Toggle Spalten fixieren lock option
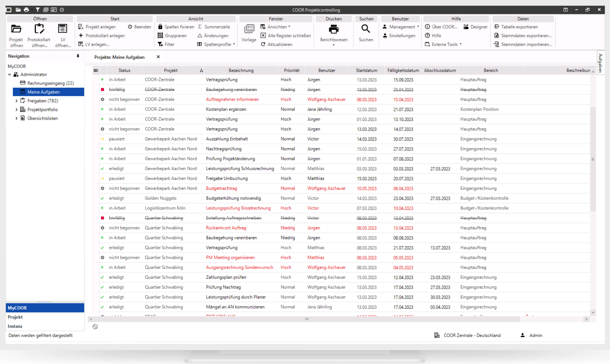The image size is (610, 364). click(176, 27)
